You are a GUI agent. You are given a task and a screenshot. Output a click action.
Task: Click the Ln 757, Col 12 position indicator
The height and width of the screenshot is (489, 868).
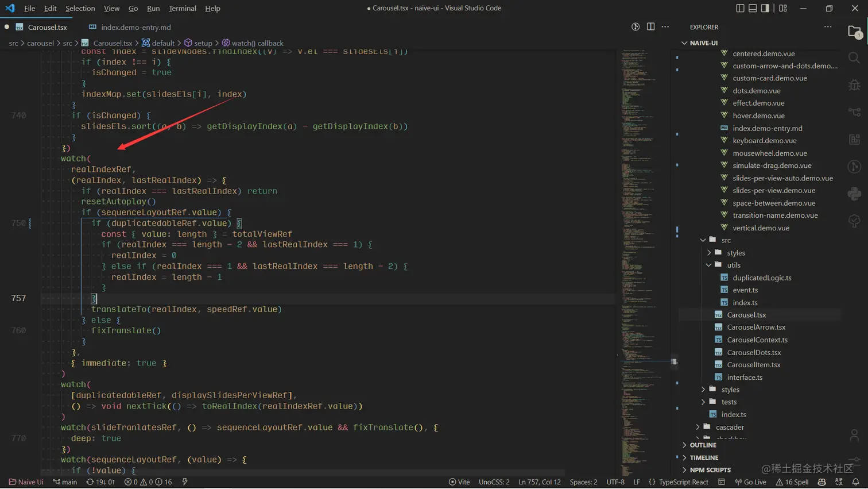click(539, 482)
